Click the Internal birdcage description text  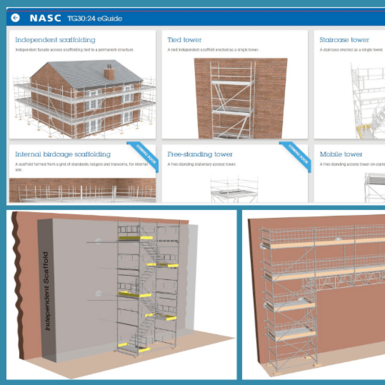click(81, 167)
